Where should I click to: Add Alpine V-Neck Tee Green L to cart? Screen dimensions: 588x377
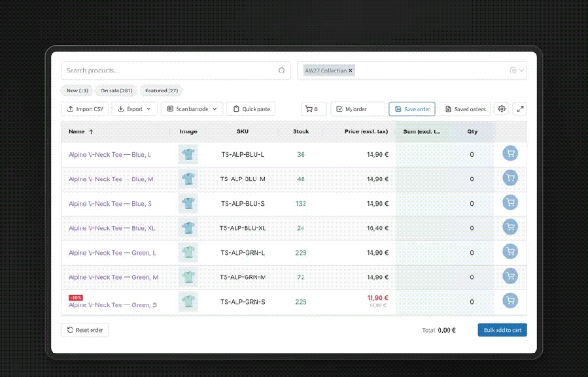click(x=510, y=252)
